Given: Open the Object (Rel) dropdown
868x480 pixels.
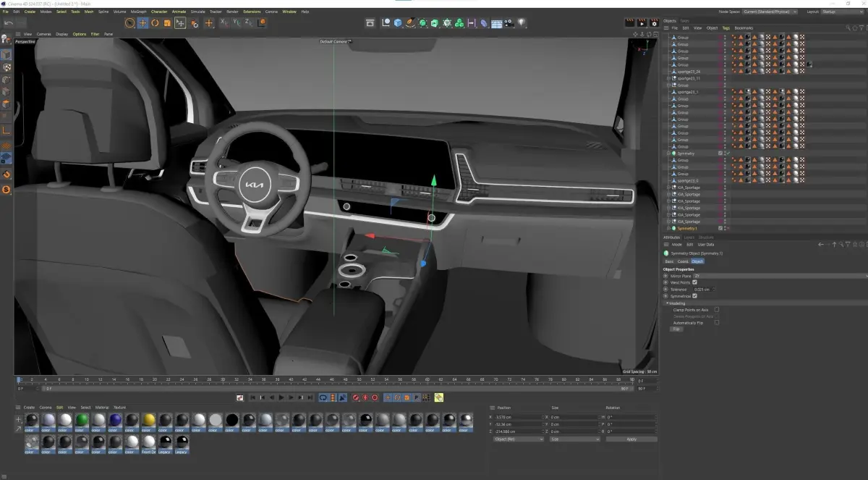Looking at the screenshot, I should pos(519,439).
